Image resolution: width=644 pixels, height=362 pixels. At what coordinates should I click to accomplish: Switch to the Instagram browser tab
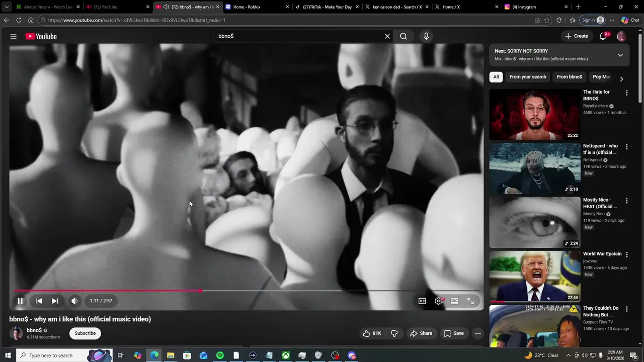click(536, 7)
